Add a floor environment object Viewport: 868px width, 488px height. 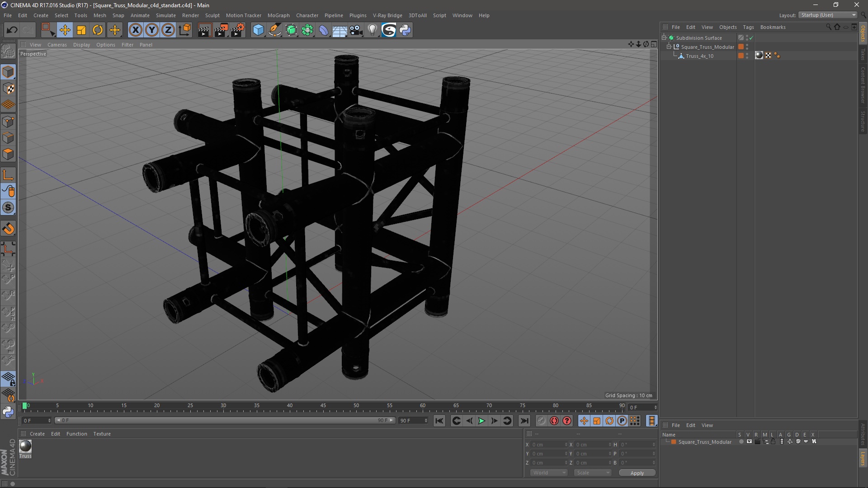click(340, 30)
